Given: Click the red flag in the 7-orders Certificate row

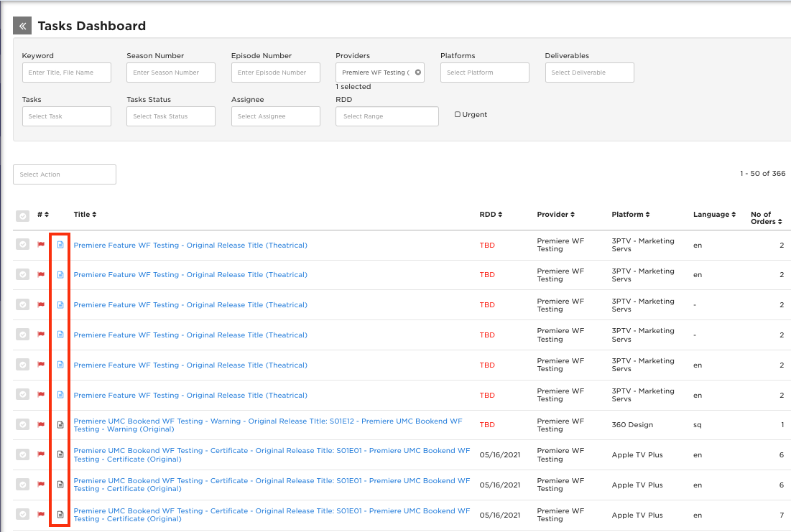Looking at the screenshot, I should coord(41,514).
